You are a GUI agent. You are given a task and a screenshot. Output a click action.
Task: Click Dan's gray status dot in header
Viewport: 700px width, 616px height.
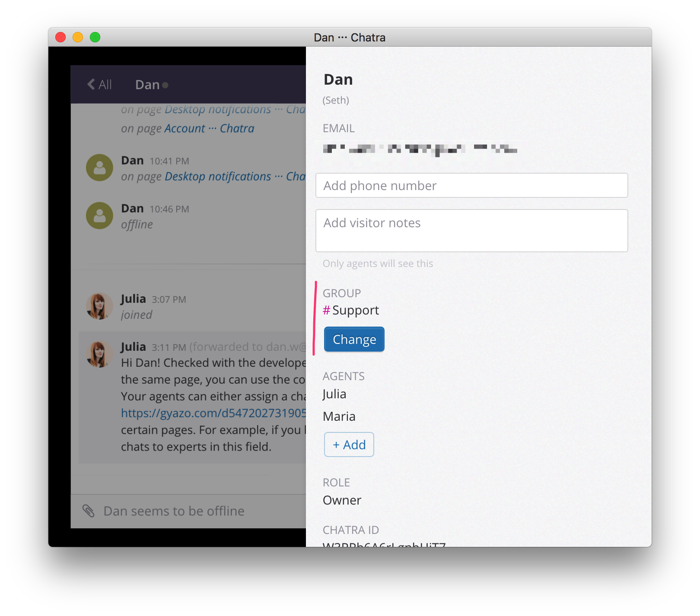[x=165, y=85]
